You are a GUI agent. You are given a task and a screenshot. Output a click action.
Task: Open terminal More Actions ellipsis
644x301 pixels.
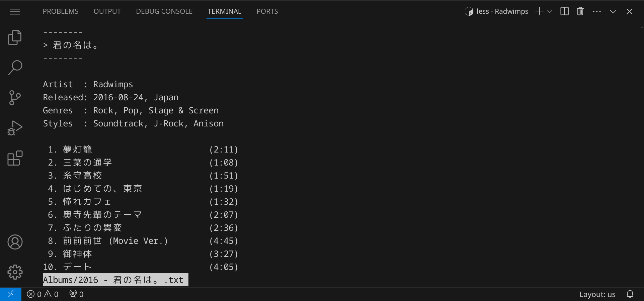pyautogui.click(x=596, y=11)
